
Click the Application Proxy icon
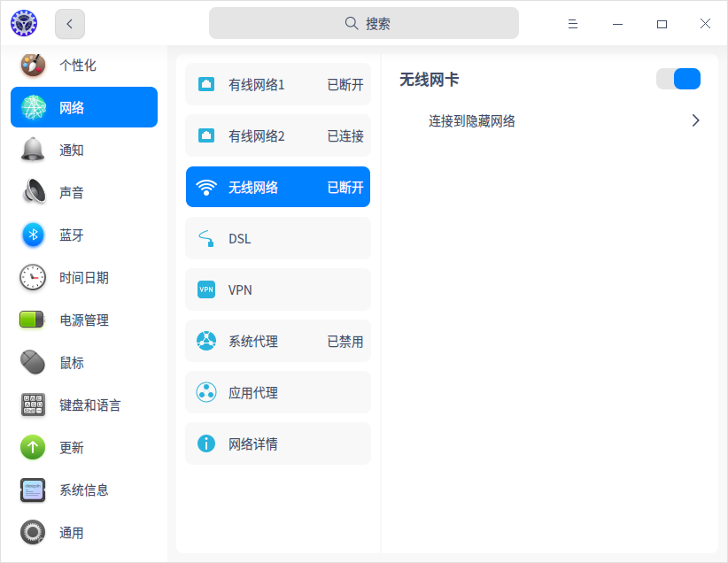click(x=206, y=393)
